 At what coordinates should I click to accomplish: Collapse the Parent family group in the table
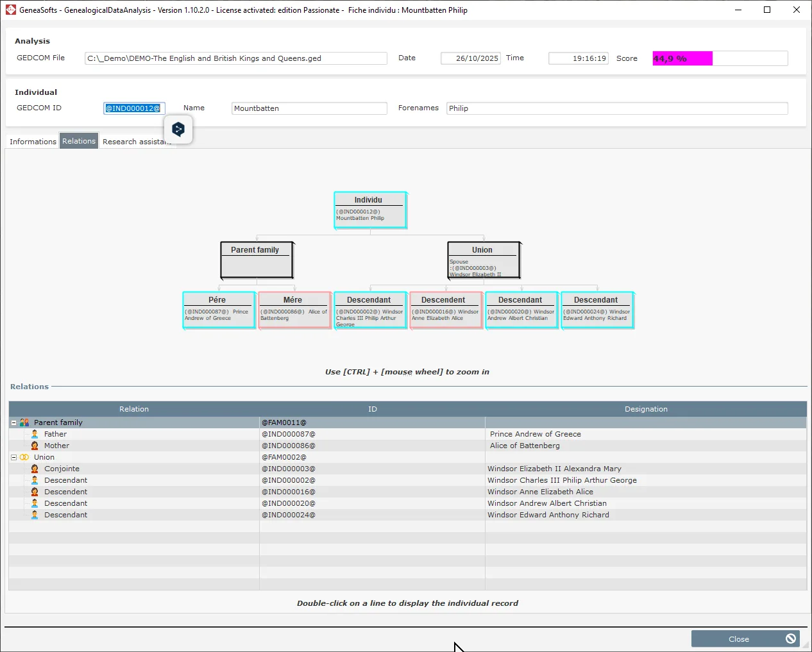(x=13, y=422)
